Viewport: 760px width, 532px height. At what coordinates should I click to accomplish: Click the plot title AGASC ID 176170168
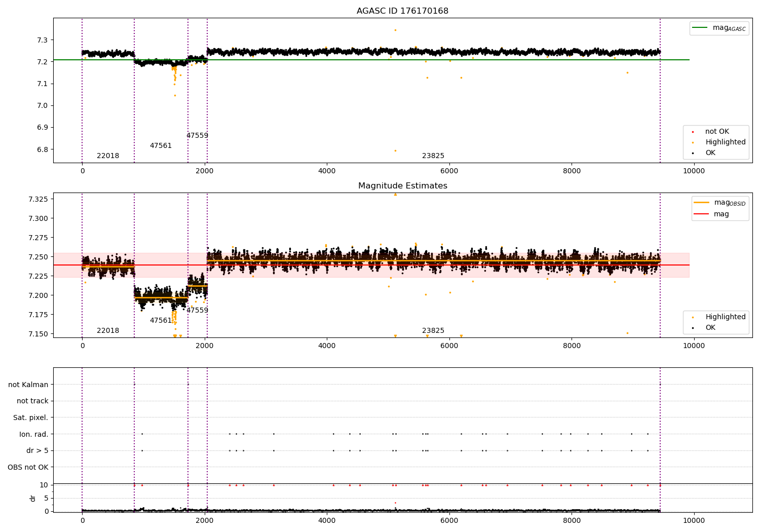[x=402, y=11]
